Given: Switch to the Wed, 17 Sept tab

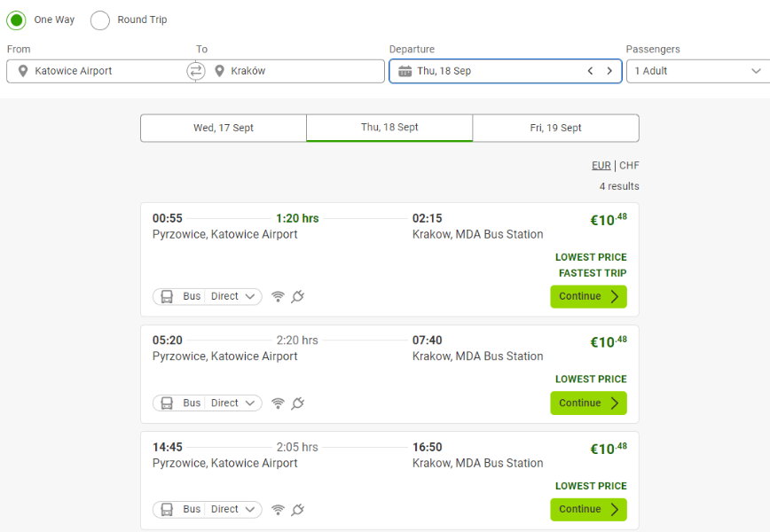Looking at the screenshot, I should (224, 128).
